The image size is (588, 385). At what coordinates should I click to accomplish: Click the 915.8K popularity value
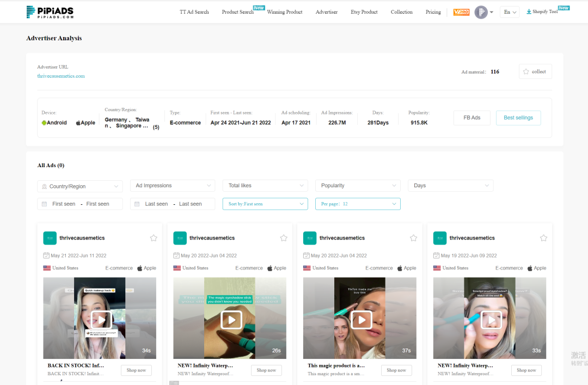point(419,123)
